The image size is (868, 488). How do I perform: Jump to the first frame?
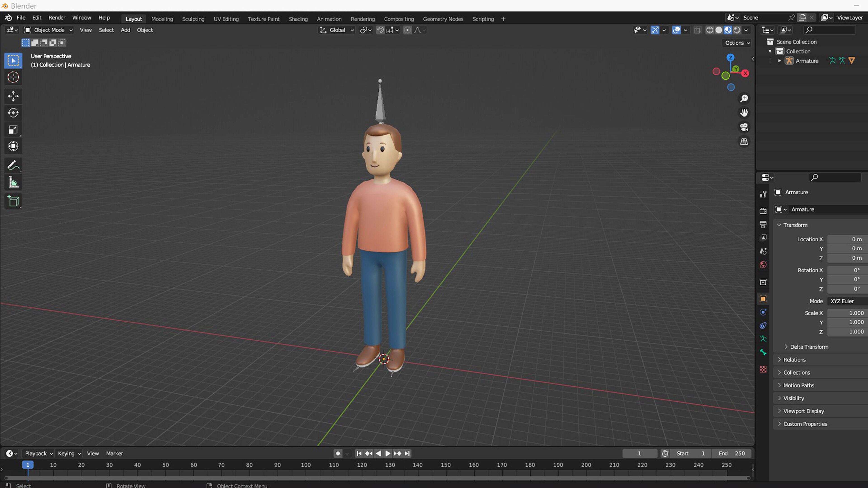(x=359, y=454)
